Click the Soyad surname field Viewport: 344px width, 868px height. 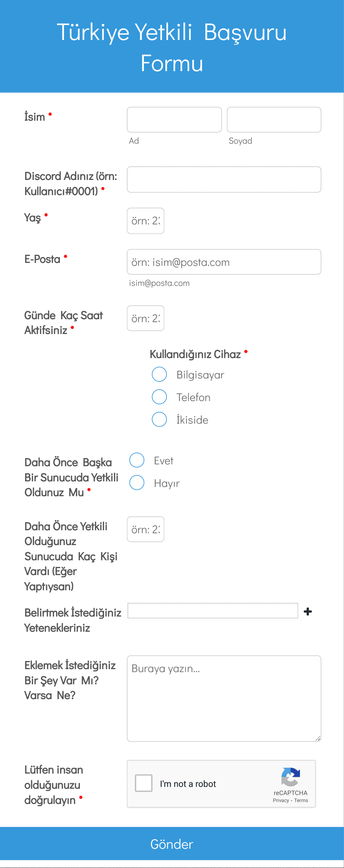274,119
